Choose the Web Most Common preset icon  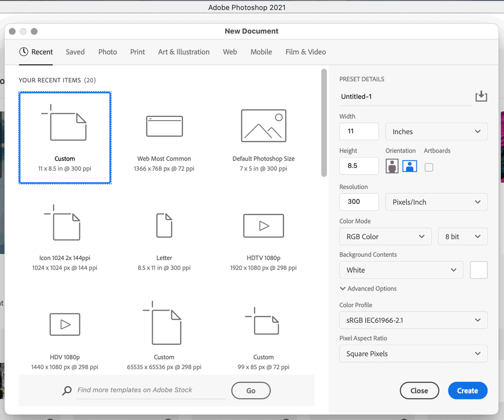tap(164, 126)
